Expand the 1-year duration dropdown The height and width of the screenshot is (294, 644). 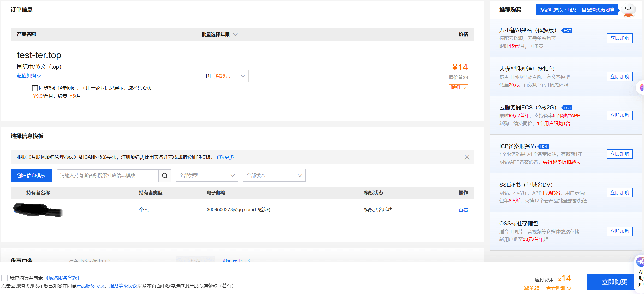(x=225, y=76)
